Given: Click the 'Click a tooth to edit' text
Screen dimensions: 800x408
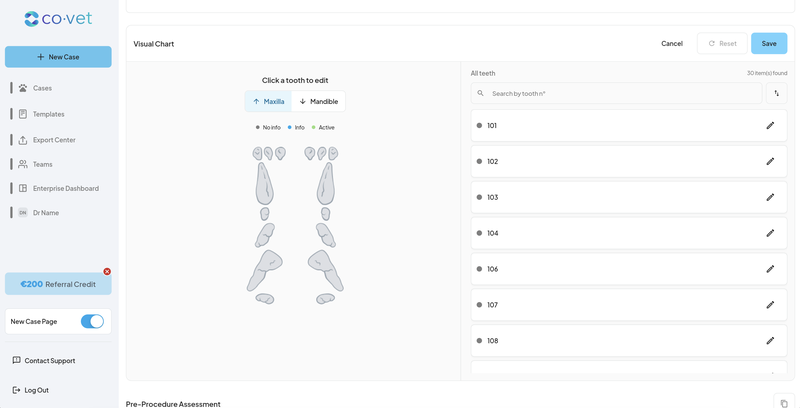Looking at the screenshot, I should 295,81.
